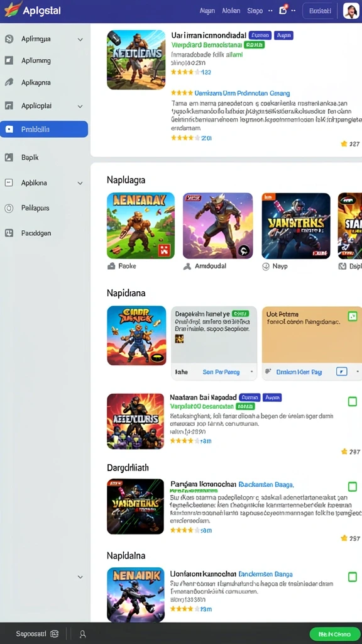Tick the checkbox for Uonfaront kannocinar
Viewport: 362px width, 644px height.
click(352, 577)
